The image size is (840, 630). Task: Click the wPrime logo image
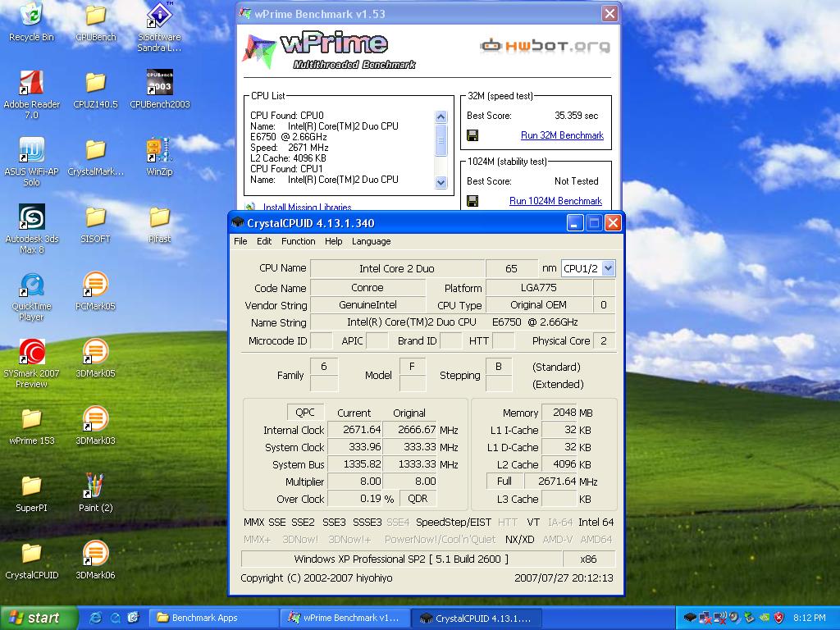(329, 50)
